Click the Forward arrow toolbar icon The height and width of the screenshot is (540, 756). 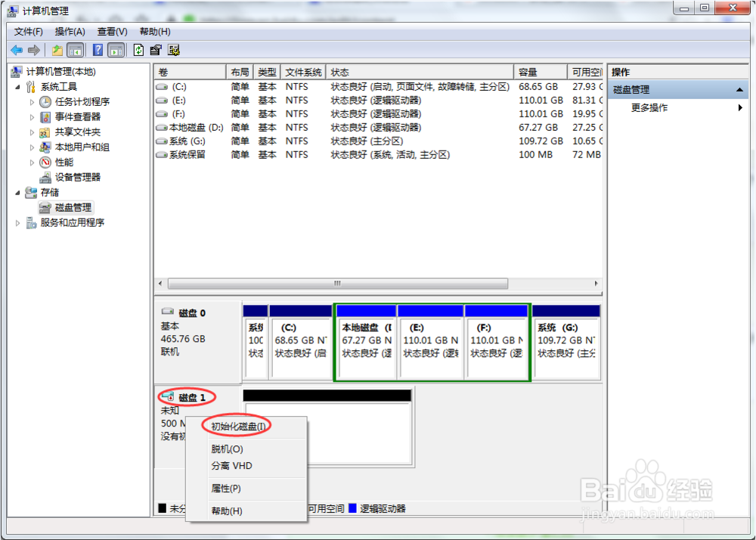(34, 50)
